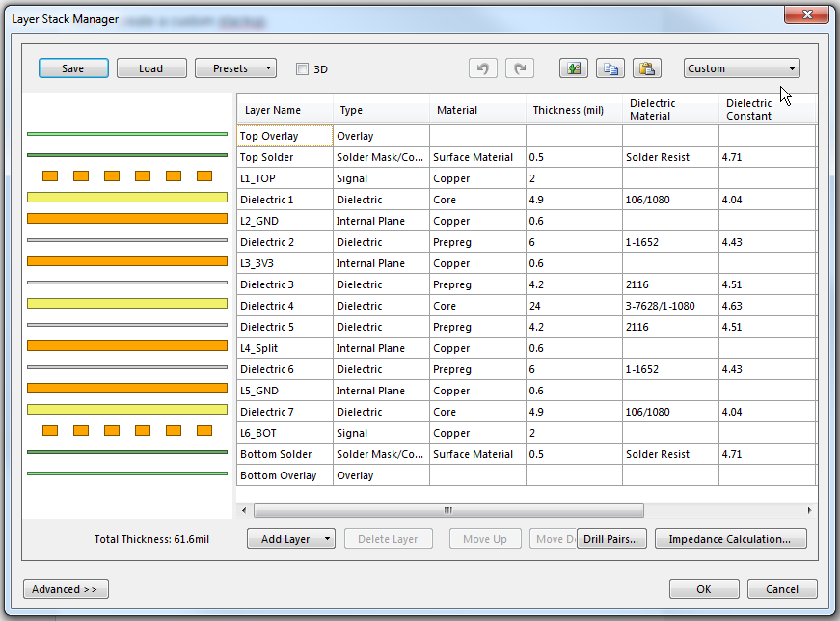The image size is (840, 621).
Task: Click the Save button
Action: [72, 67]
